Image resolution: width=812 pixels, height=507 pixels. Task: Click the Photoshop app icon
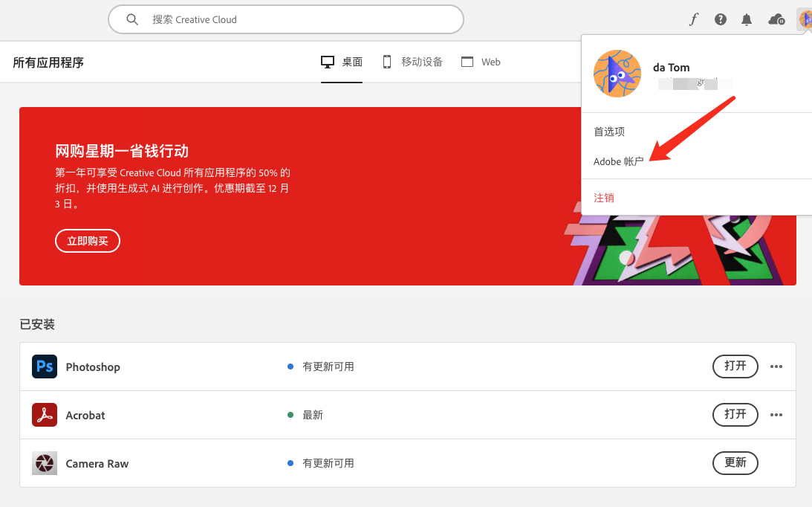pyautogui.click(x=45, y=366)
